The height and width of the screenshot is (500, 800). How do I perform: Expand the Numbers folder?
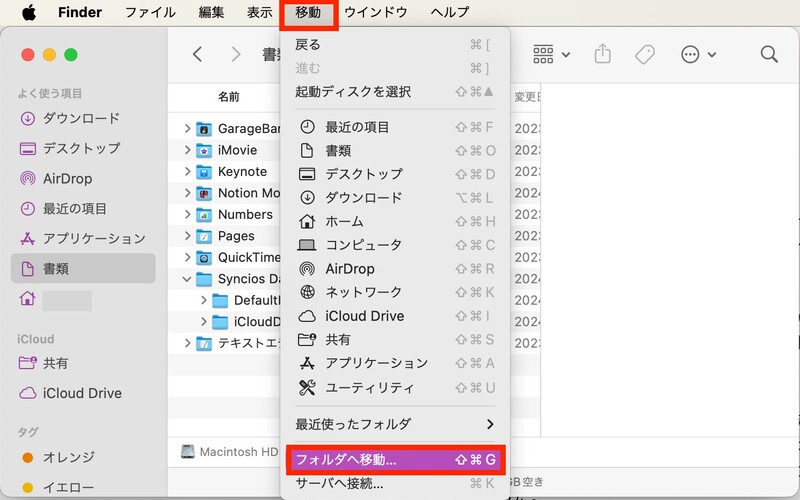(x=187, y=214)
